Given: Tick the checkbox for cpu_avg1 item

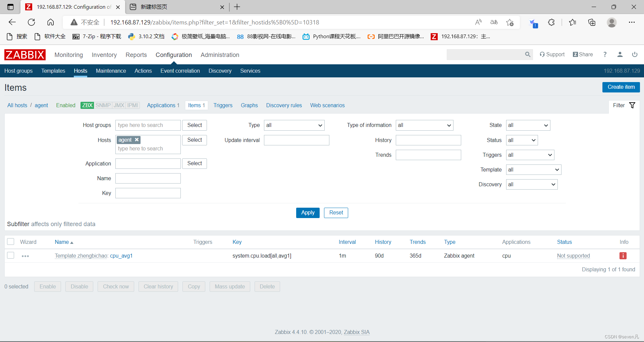Looking at the screenshot, I should pos(11,256).
